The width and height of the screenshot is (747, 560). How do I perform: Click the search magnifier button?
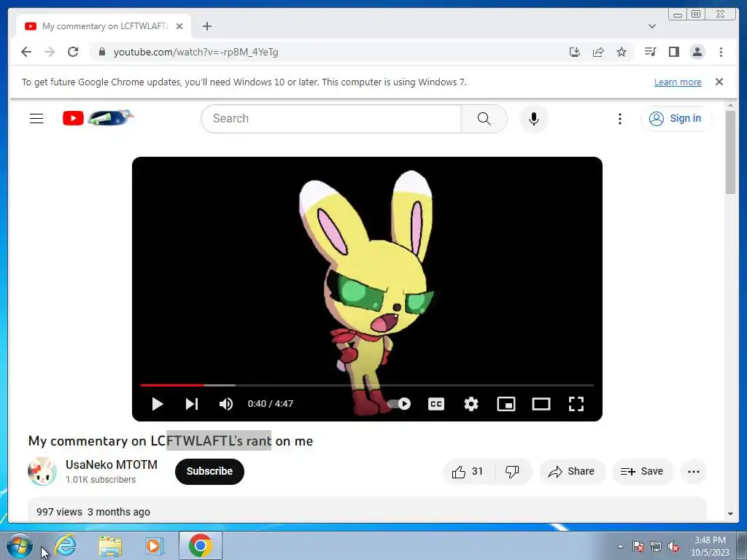click(x=484, y=119)
